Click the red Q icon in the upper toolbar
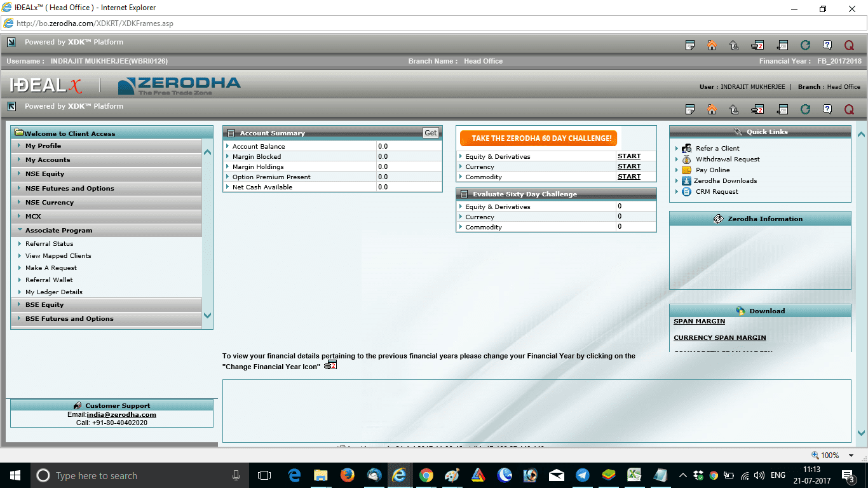This screenshot has width=868, height=488. pos(849,45)
